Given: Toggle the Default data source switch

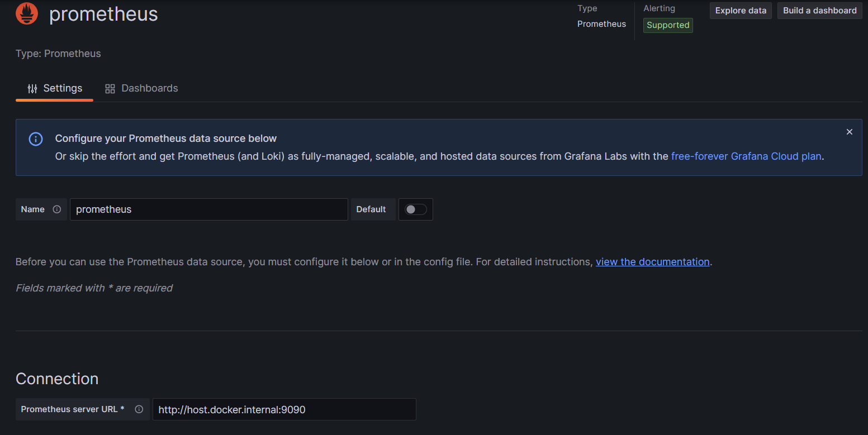Looking at the screenshot, I should tap(416, 209).
